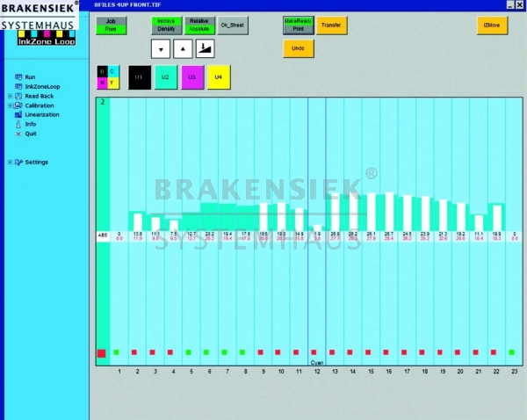Image resolution: width=527 pixels, height=420 pixels.
Task: Select Read Back in navigation tree
Action: point(40,96)
